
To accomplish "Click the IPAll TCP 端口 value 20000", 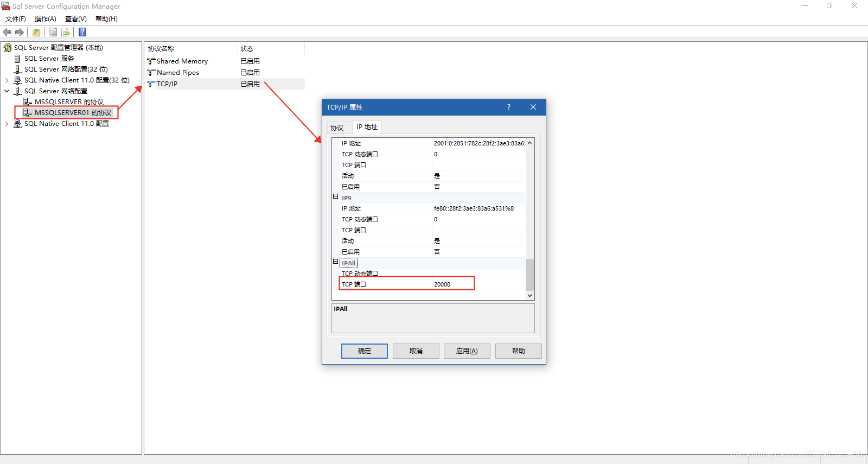I will coord(442,284).
